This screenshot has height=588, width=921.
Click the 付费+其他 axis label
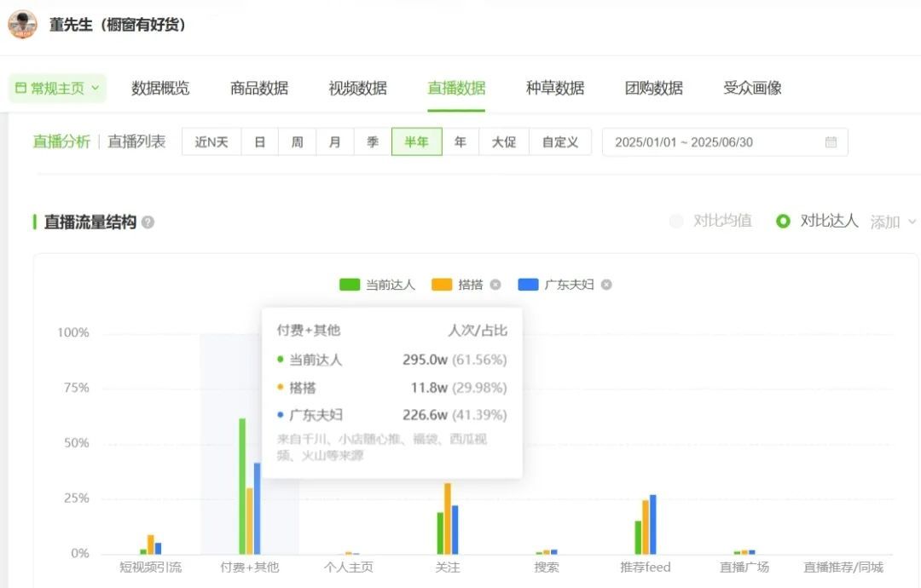(250, 568)
